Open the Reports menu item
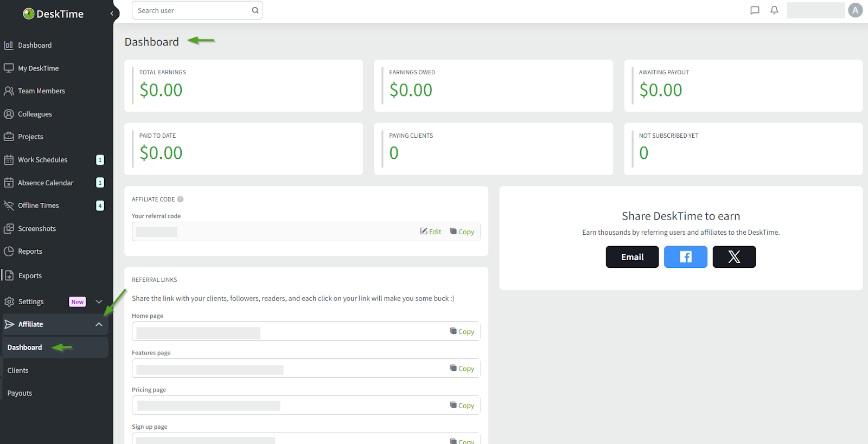868x444 pixels. (x=30, y=252)
